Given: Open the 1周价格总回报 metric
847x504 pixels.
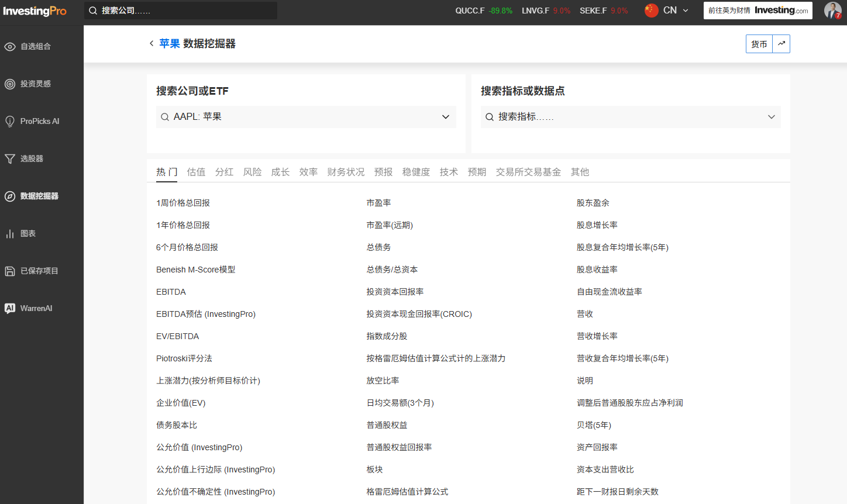Looking at the screenshot, I should 183,203.
